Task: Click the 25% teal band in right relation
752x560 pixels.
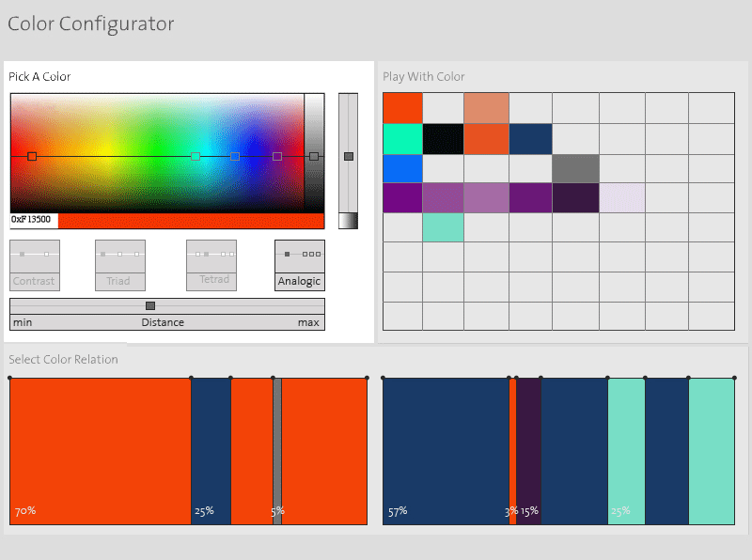Action: 626,451
